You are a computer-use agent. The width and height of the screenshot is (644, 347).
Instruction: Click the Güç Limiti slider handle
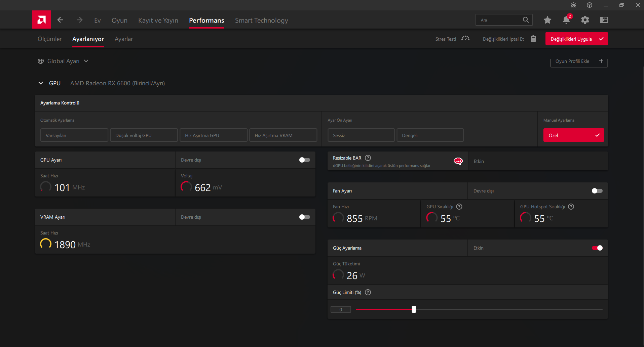coord(414,309)
